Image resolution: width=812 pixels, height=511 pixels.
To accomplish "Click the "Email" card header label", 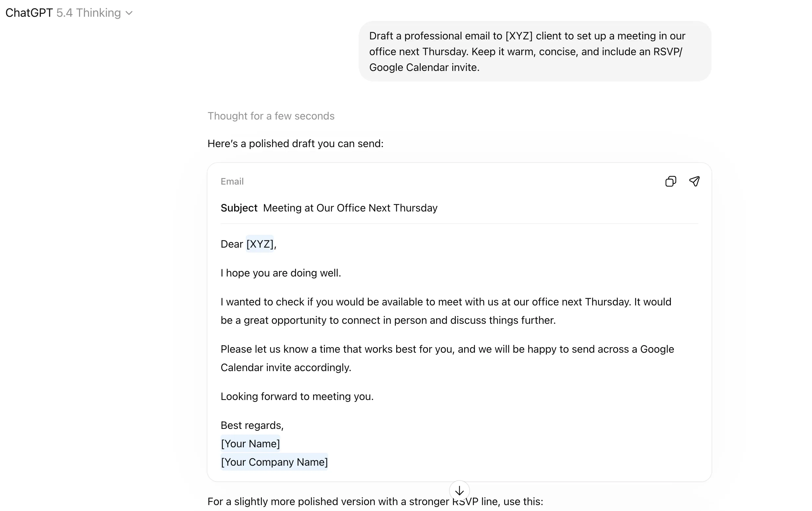I will 232,181.
